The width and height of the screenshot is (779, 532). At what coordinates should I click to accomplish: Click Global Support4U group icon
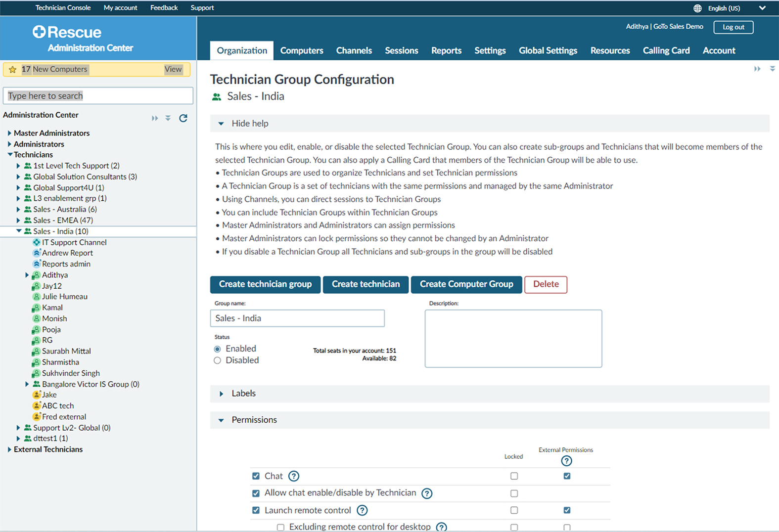pyautogui.click(x=28, y=188)
